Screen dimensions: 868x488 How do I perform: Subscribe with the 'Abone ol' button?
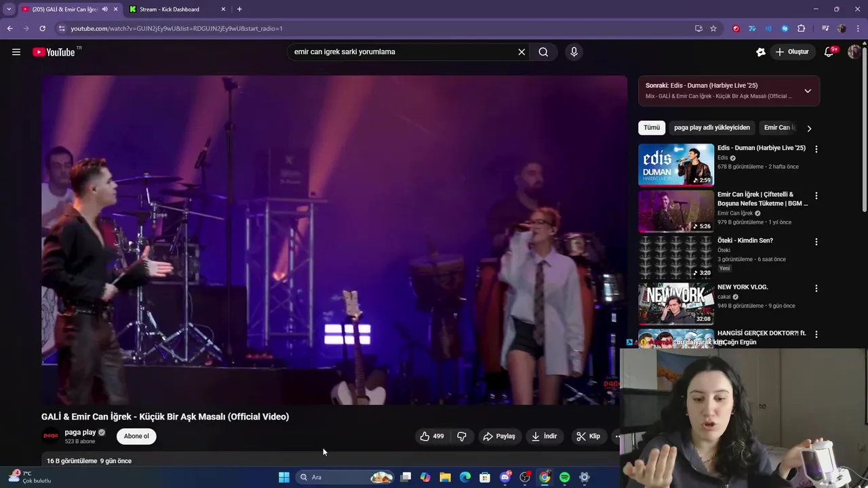(136, 436)
